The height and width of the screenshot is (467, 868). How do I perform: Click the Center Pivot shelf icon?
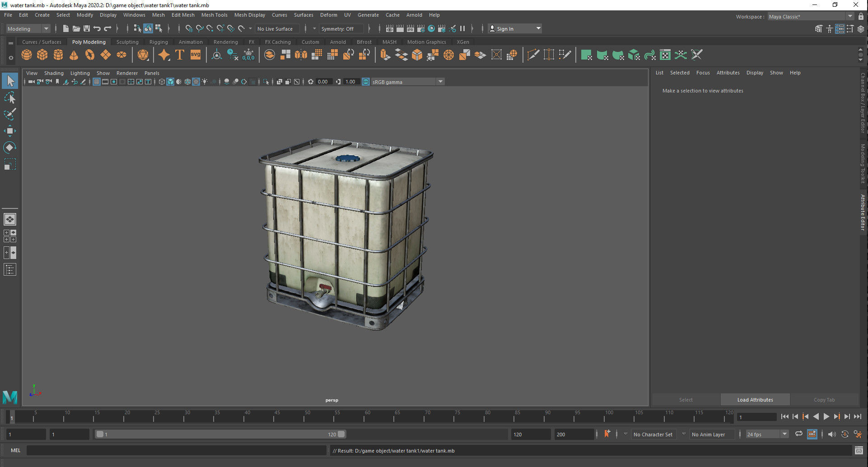pyautogui.click(x=217, y=55)
